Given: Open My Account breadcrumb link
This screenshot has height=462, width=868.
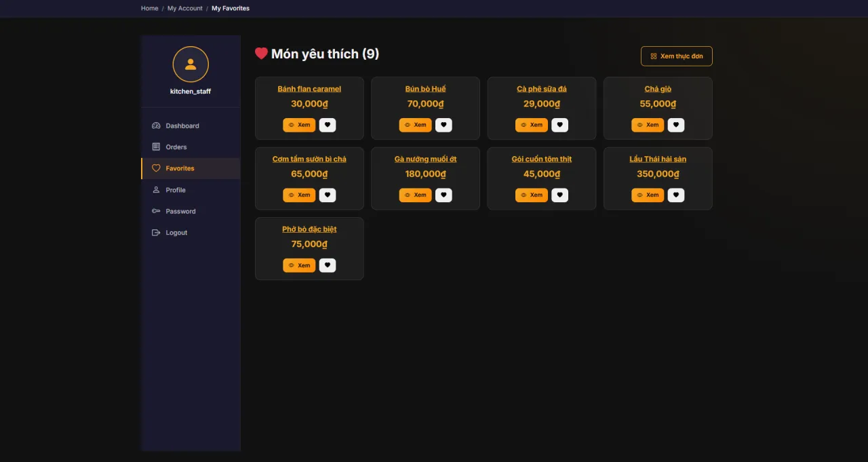Looking at the screenshot, I should [x=185, y=8].
